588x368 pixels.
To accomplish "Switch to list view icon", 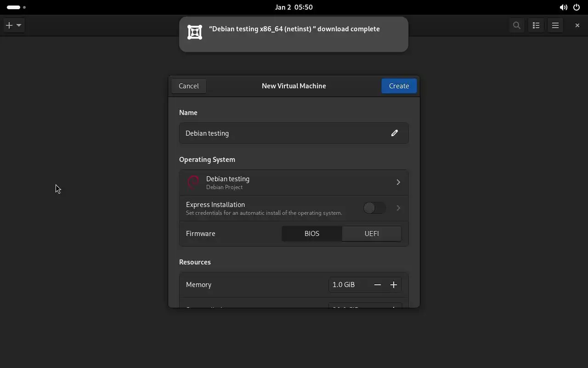I will pyautogui.click(x=536, y=25).
